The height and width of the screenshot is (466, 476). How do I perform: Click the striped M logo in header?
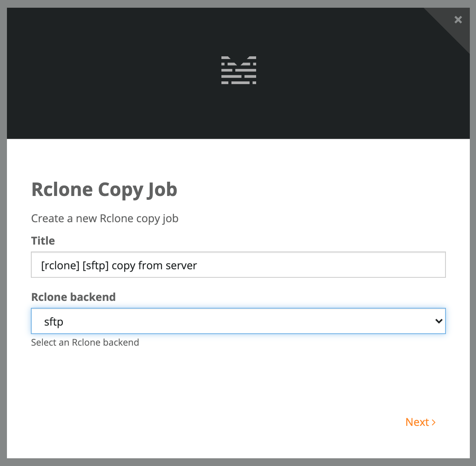pyautogui.click(x=238, y=70)
